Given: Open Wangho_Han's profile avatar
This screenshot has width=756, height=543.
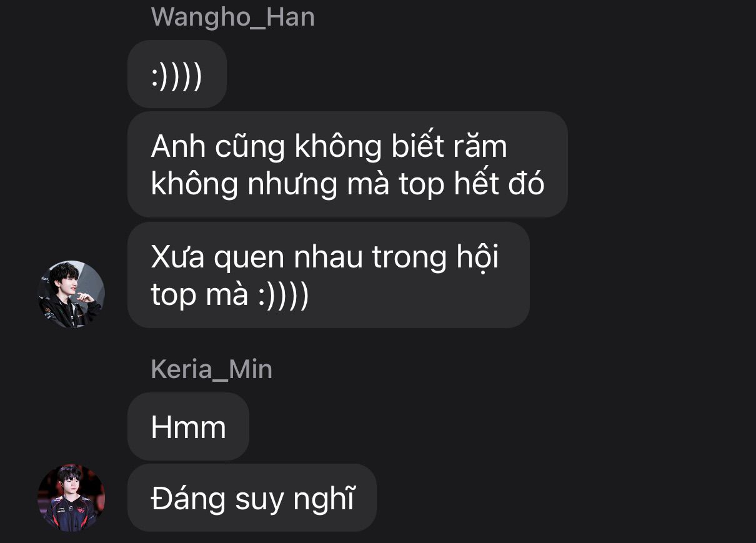Looking at the screenshot, I should tap(71, 294).
